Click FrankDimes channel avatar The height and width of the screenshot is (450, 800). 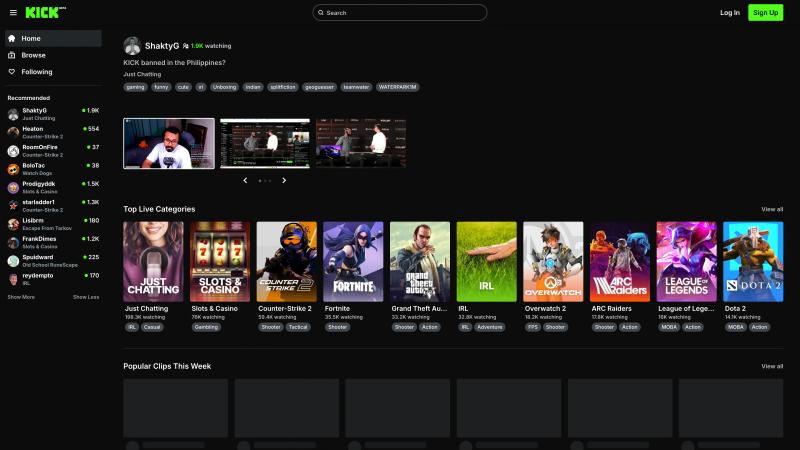click(x=13, y=243)
